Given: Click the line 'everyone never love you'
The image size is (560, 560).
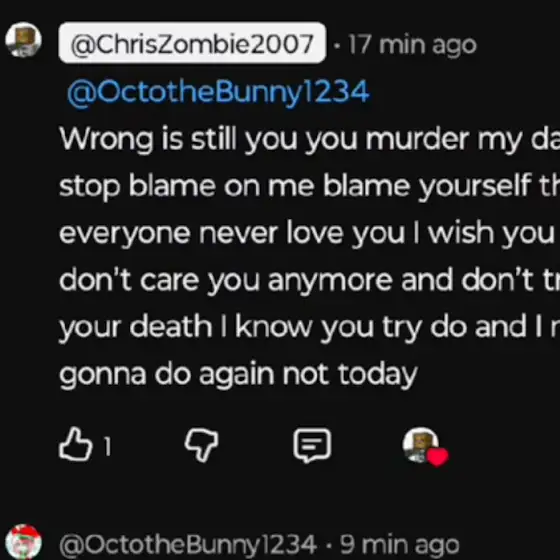Looking at the screenshot, I should click(309, 234).
